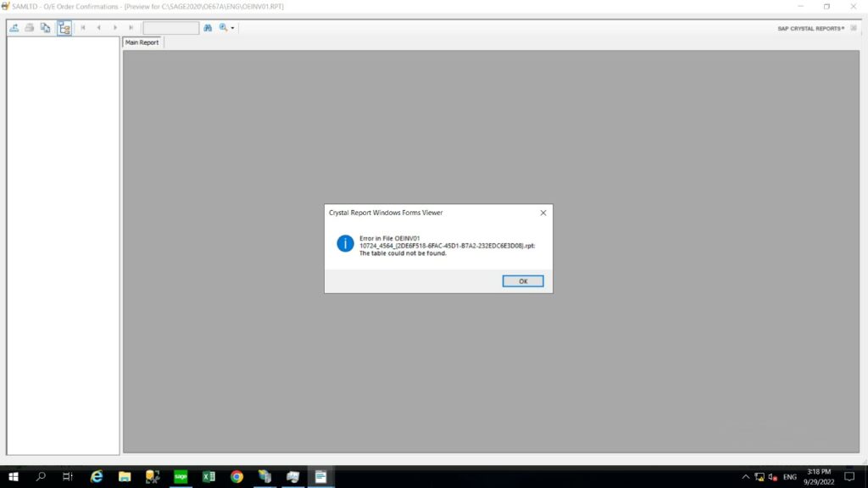Show hidden system tray icons
Viewport: 868px width, 488px height.
[x=745, y=477]
